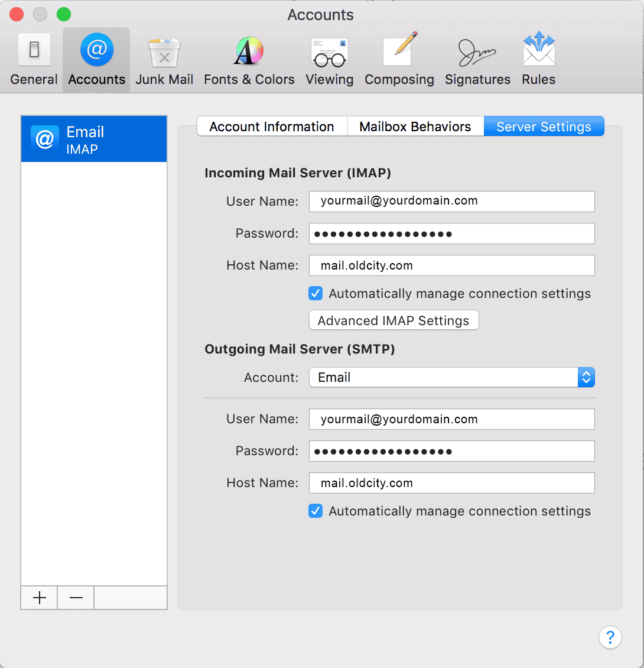Select the Junk Mail trash icon
The image size is (644, 668).
coord(164,53)
